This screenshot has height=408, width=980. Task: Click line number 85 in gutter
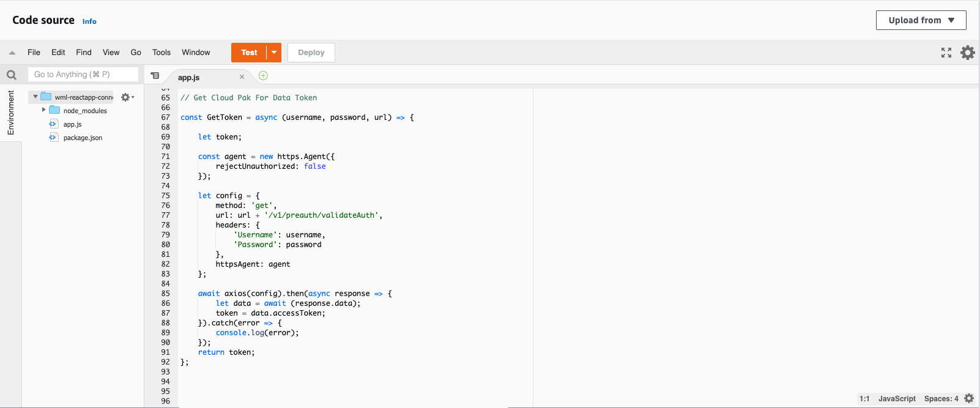pyautogui.click(x=165, y=294)
